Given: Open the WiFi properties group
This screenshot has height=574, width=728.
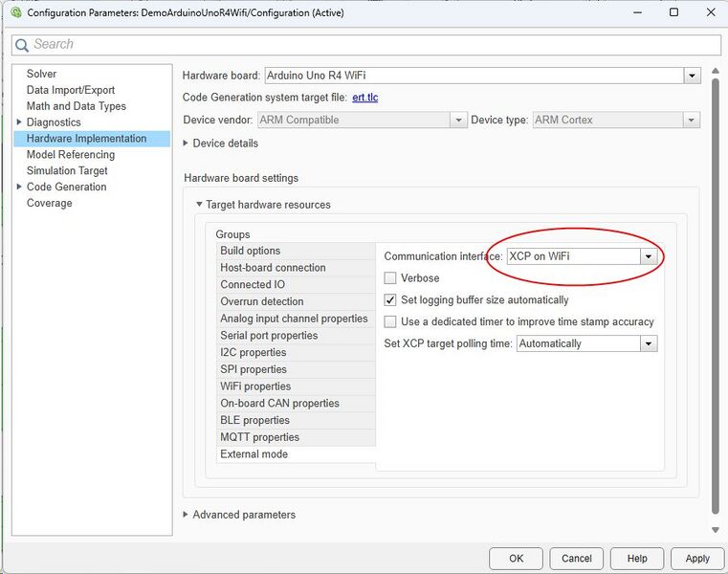Looking at the screenshot, I should coord(296,386).
